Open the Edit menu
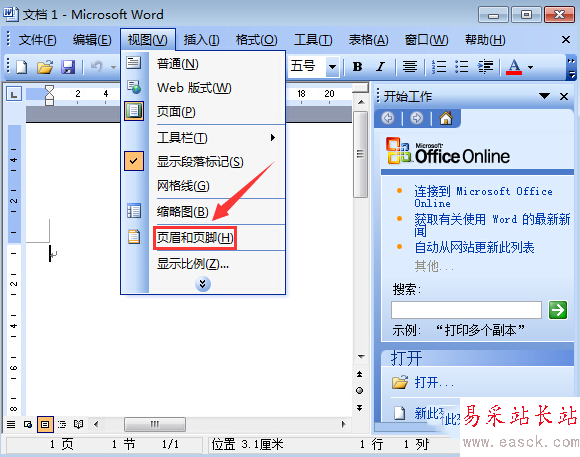 (92, 40)
